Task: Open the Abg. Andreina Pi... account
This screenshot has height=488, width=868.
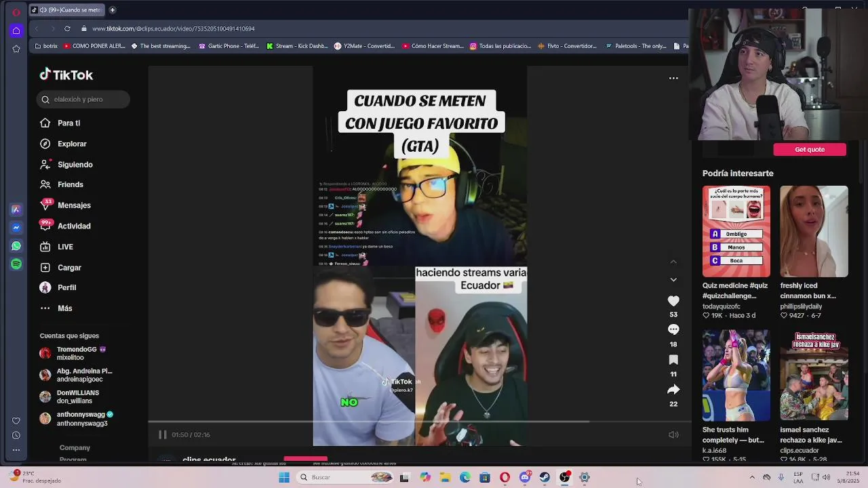Action: (x=76, y=375)
